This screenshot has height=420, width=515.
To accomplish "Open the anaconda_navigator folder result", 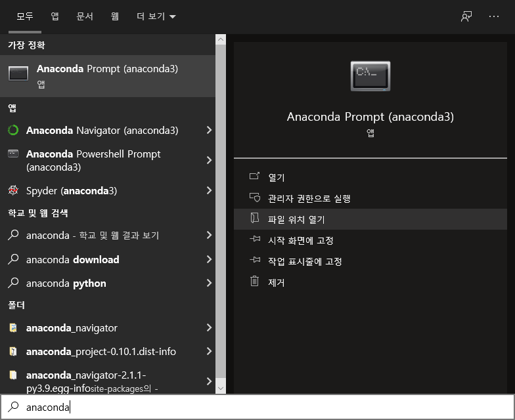I will [x=108, y=327].
